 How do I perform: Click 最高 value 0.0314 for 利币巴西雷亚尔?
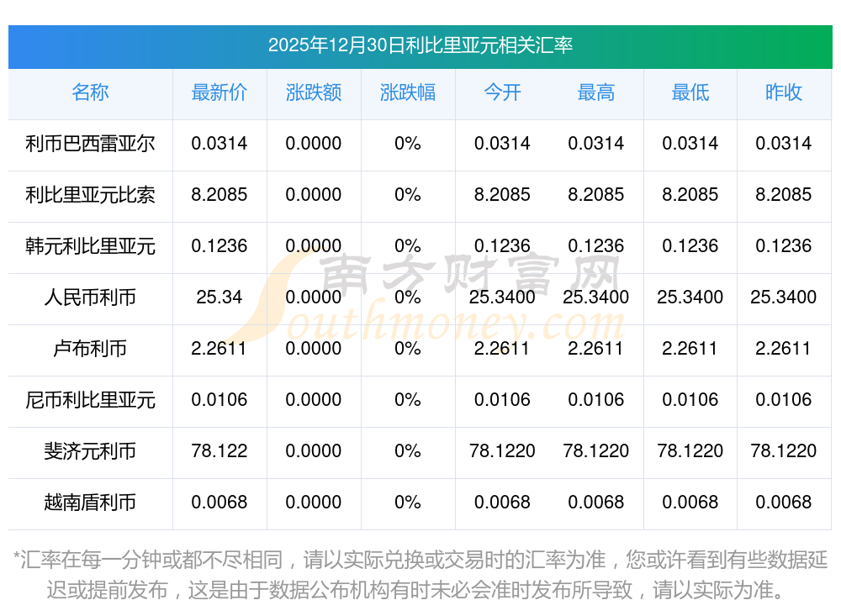[x=596, y=144]
